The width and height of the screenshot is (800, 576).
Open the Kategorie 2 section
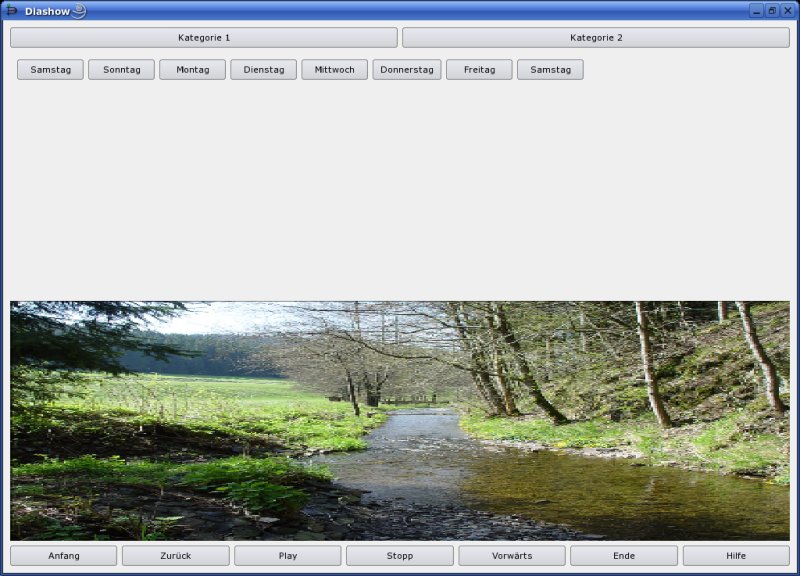[x=596, y=38]
